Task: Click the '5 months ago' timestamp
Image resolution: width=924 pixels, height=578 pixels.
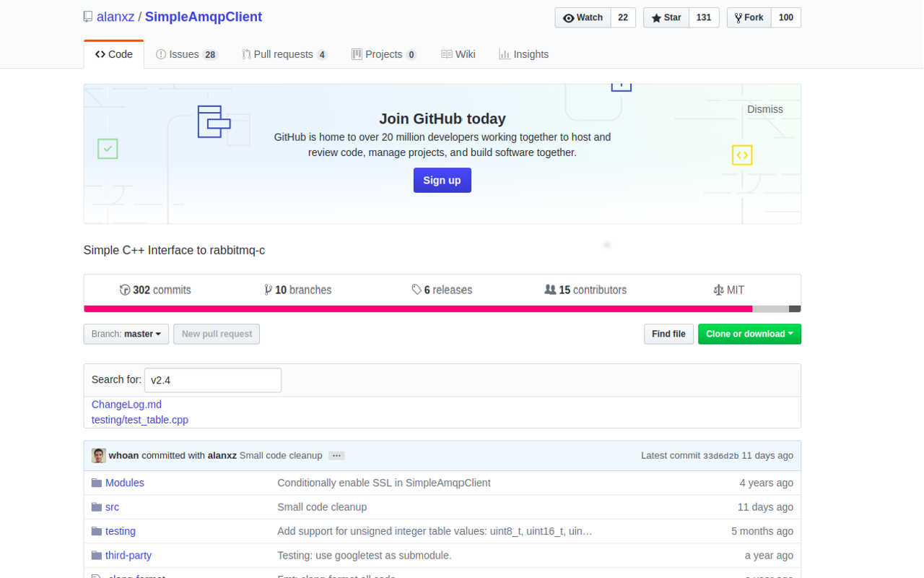Action: coord(762,531)
